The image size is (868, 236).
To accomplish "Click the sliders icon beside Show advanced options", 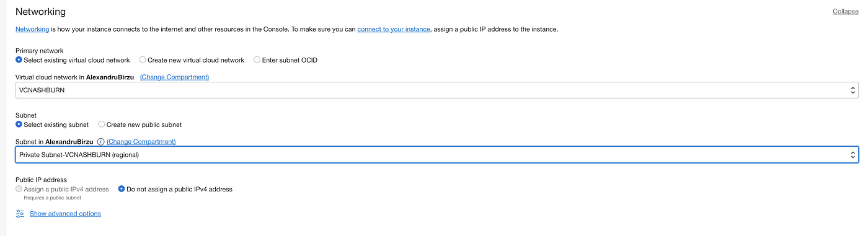I will click(20, 214).
